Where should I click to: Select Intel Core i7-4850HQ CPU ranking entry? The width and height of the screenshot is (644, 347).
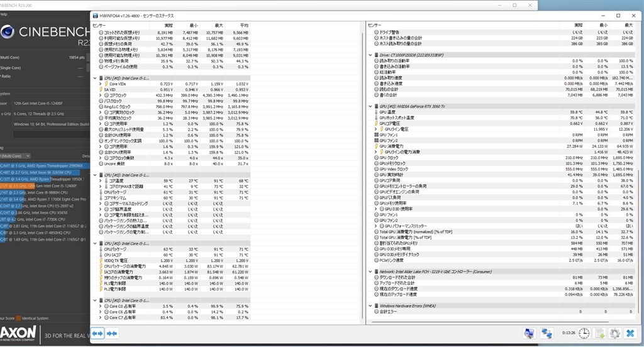tap(35, 233)
